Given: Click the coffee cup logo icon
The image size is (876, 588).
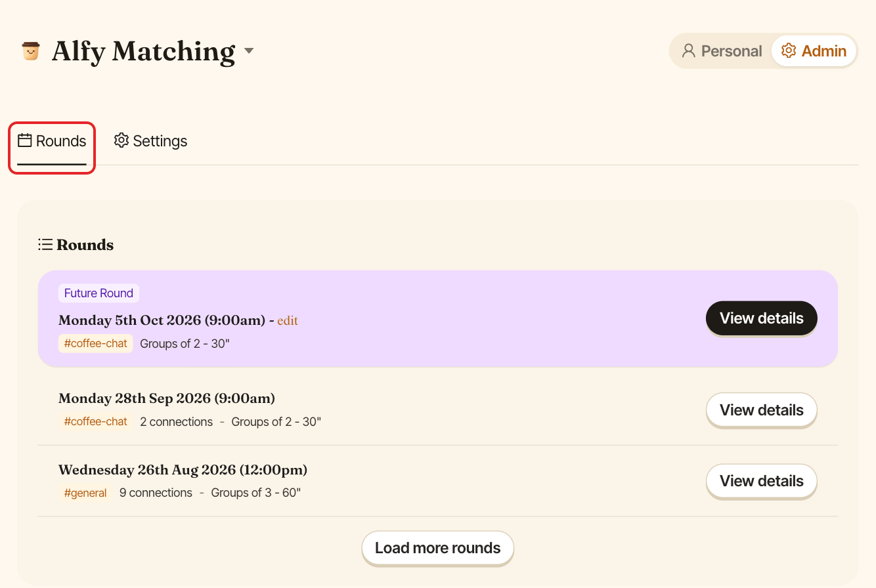Looking at the screenshot, I should [31, 51].
